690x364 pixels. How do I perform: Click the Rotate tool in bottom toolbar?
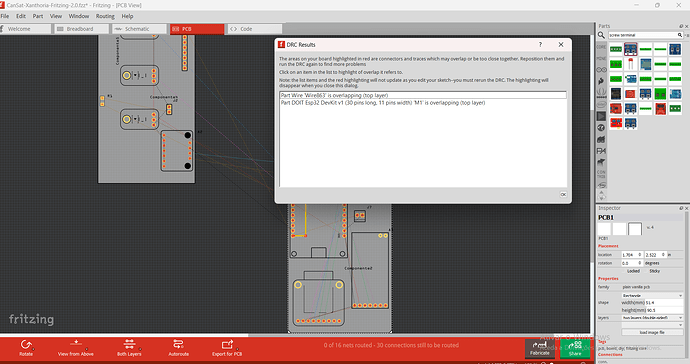coord(26,347)
